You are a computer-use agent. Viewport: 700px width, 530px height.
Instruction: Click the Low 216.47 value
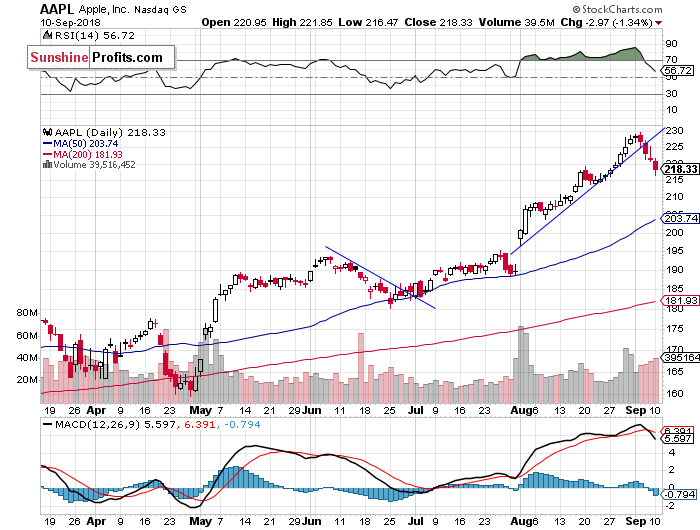[x=368, y=22]
